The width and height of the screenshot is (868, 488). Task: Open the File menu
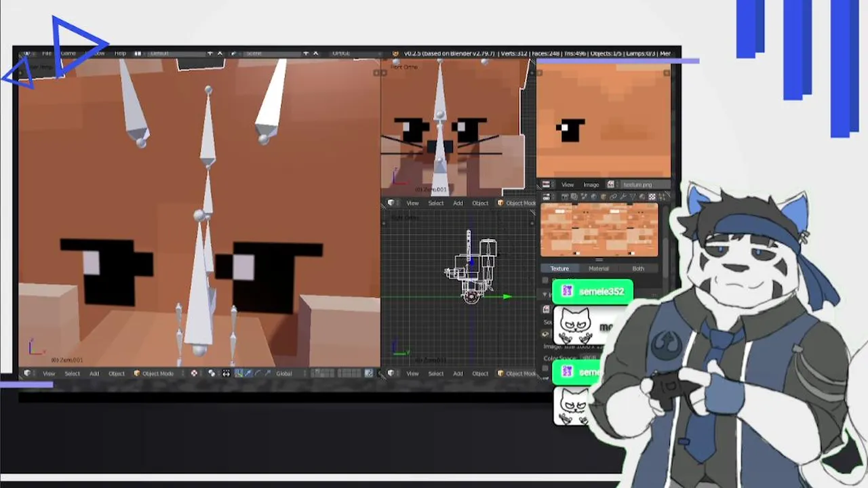(x=47, y=53)
